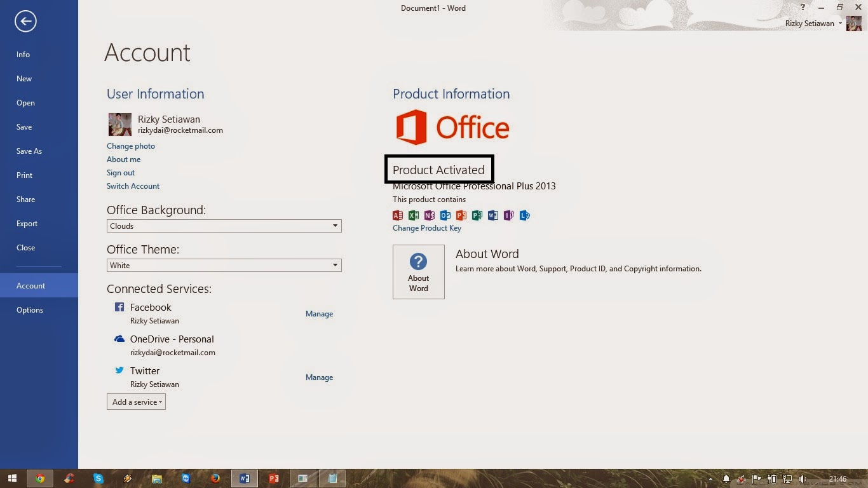The height and width of the screenshot is (488, 868).
Task: Click the Access product icon
Action: tap(398, 215)
